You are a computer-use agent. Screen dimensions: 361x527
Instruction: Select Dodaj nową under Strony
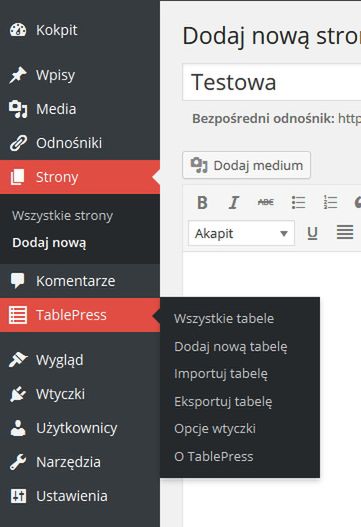pyautogui.click(x=49, y=243)
